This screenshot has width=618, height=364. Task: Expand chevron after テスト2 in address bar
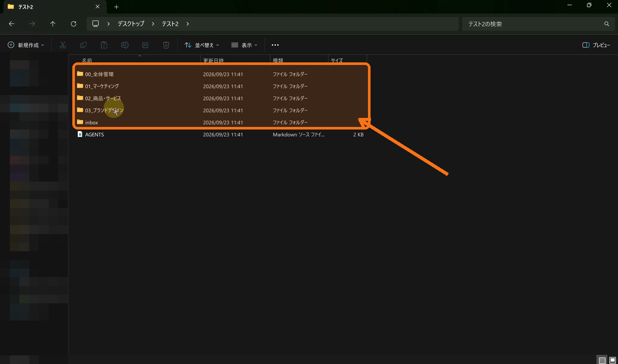tap(188, 24)
